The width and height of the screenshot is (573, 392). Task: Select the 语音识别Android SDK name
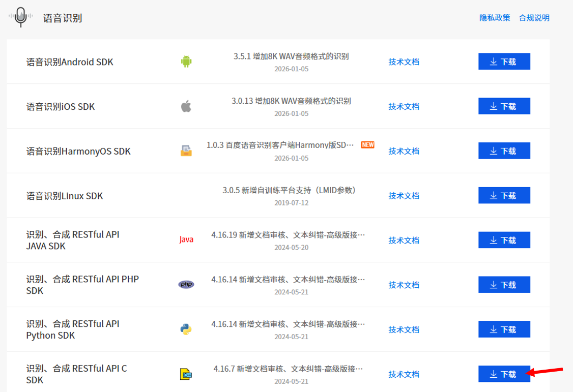[x=69, y=62]
